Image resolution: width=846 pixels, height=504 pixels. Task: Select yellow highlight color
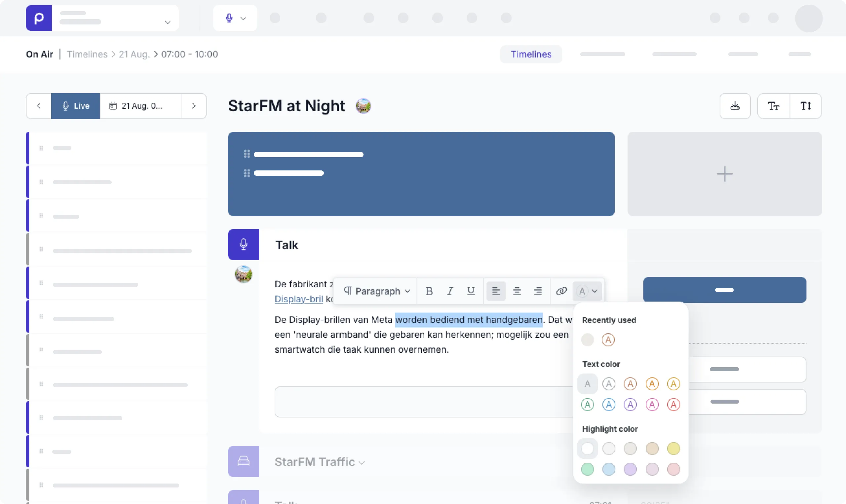[x=673, y=449]
